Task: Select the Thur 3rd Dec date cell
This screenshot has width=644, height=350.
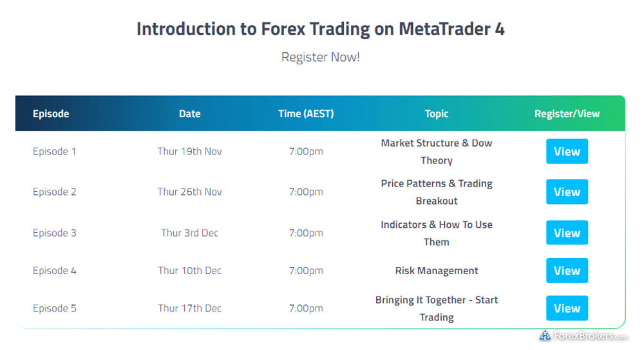Action: pos(189,233)
